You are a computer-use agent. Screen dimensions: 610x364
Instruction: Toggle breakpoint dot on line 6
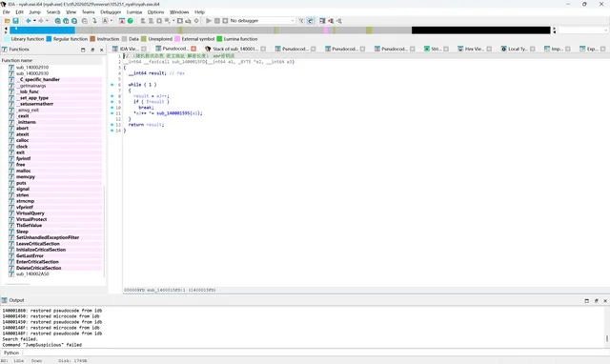click(x=112, y=85)
